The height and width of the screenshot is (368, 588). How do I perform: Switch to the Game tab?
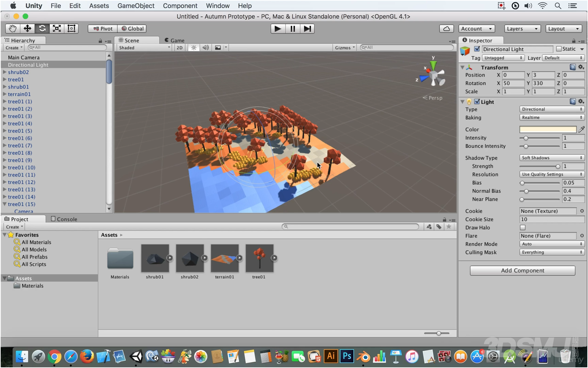(174, 40)
